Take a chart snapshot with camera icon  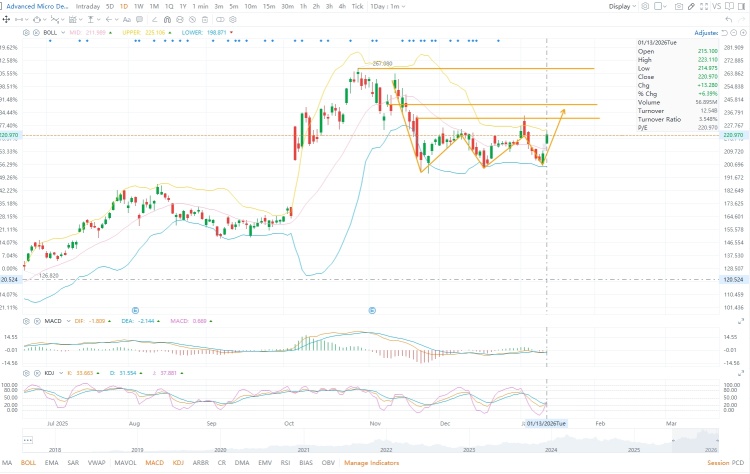(x=679, y=6)
